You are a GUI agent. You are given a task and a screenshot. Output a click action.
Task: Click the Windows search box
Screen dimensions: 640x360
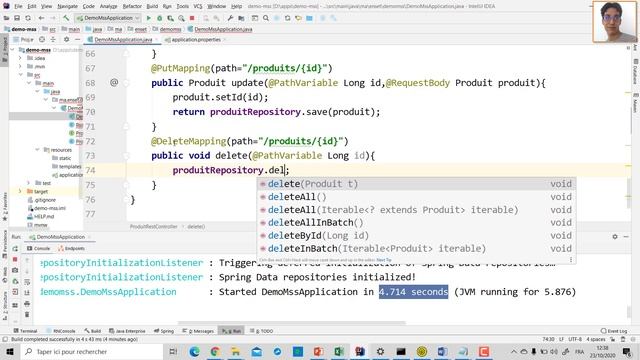91,351
